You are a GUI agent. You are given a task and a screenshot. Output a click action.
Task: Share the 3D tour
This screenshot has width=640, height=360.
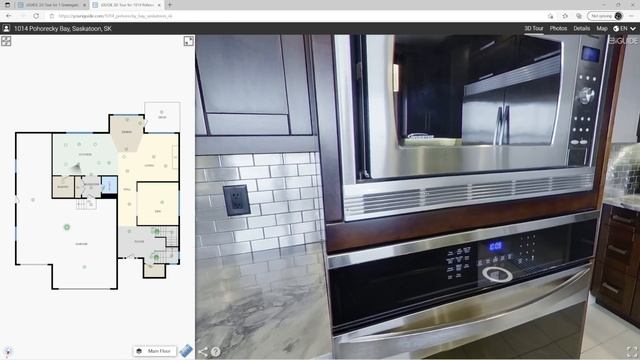click(203, 351)
